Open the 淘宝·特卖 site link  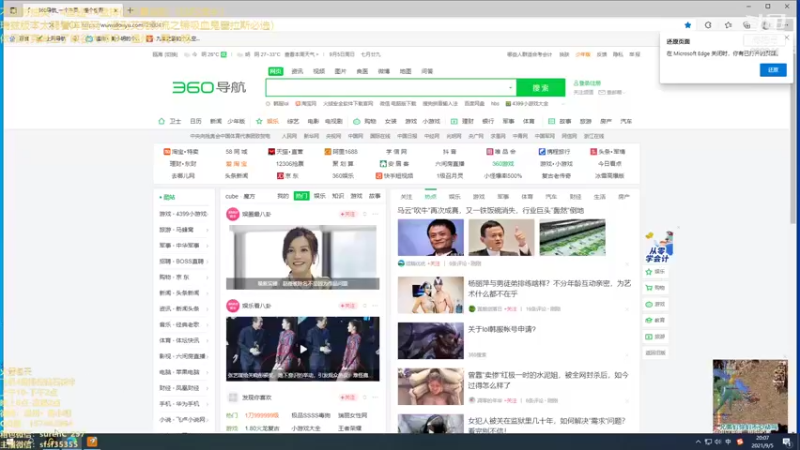tap(181, 152)
